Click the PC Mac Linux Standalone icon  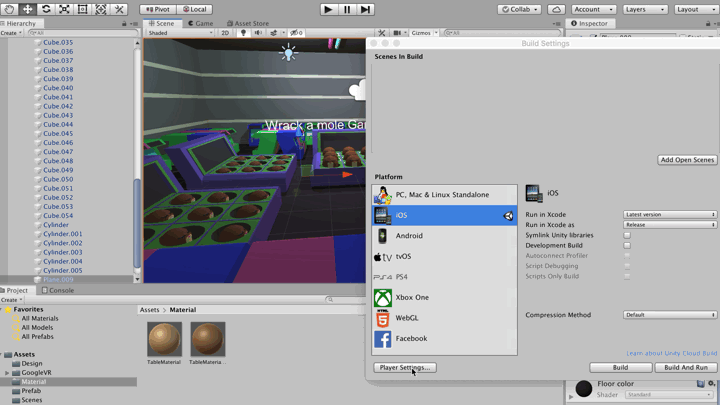click(382, 195)
